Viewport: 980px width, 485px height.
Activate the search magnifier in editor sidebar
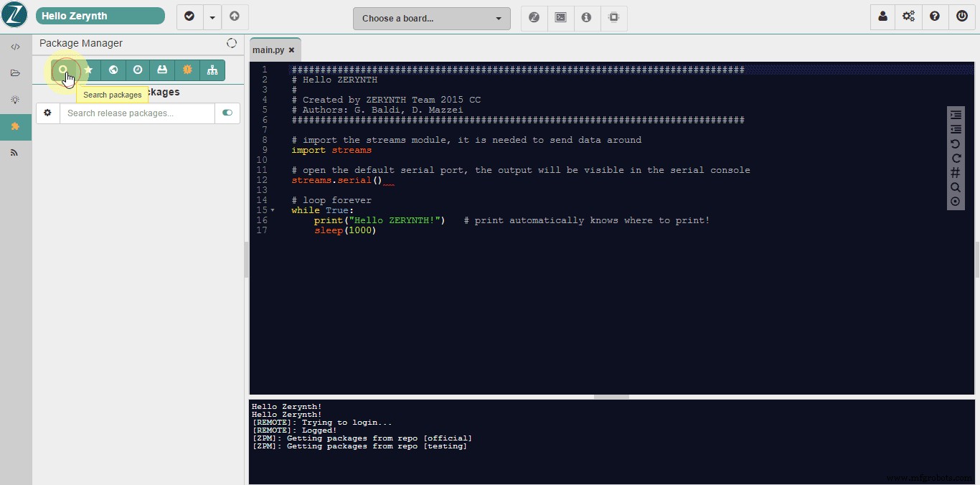coord(956,187)
